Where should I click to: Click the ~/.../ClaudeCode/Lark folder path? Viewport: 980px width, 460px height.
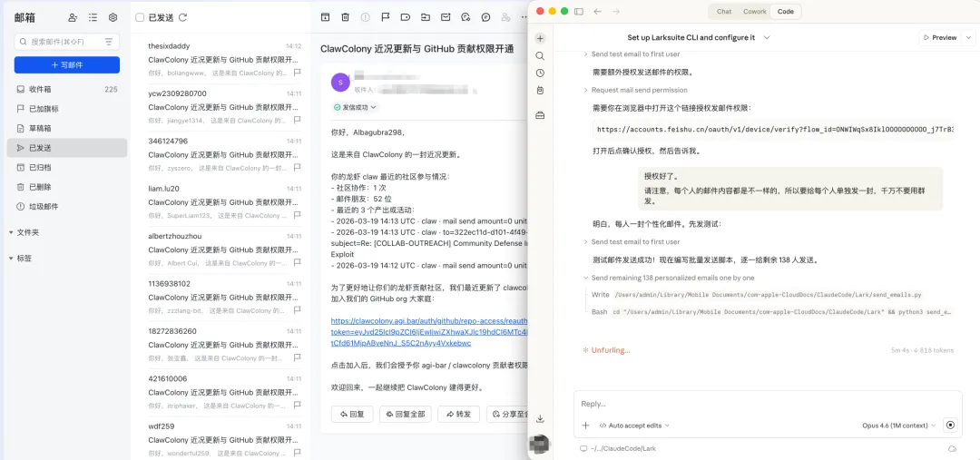click(x=618, y=449)
